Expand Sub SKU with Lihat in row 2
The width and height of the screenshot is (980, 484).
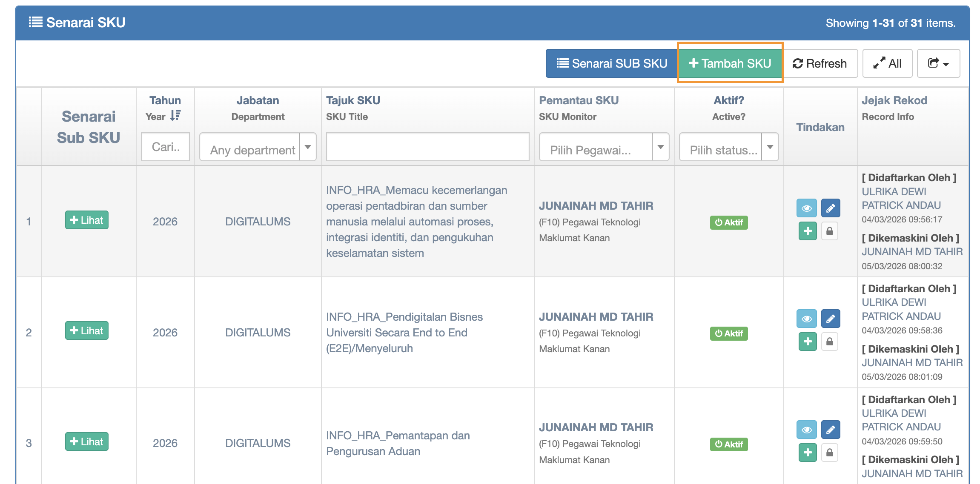pyautogui.click(x=87, y=331)
